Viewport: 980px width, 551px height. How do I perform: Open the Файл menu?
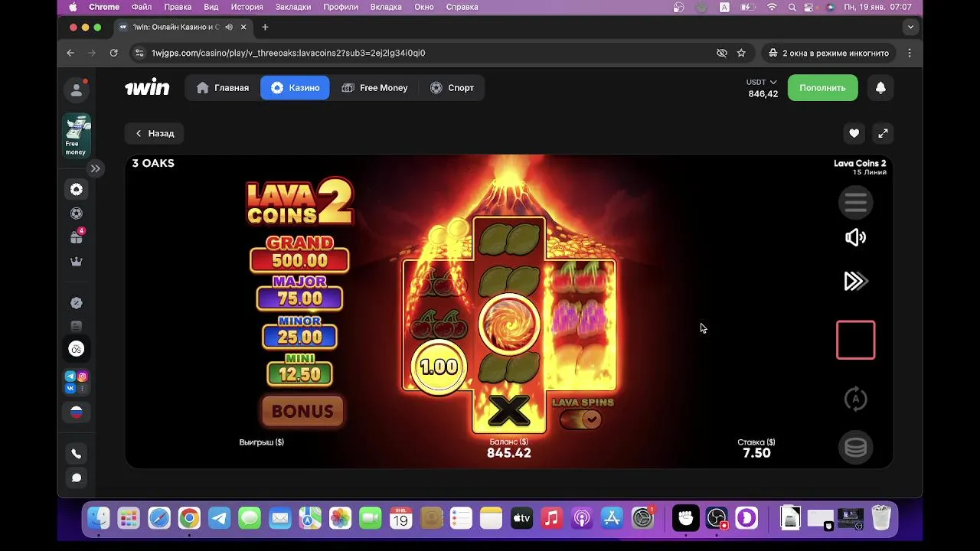[142, 7]
